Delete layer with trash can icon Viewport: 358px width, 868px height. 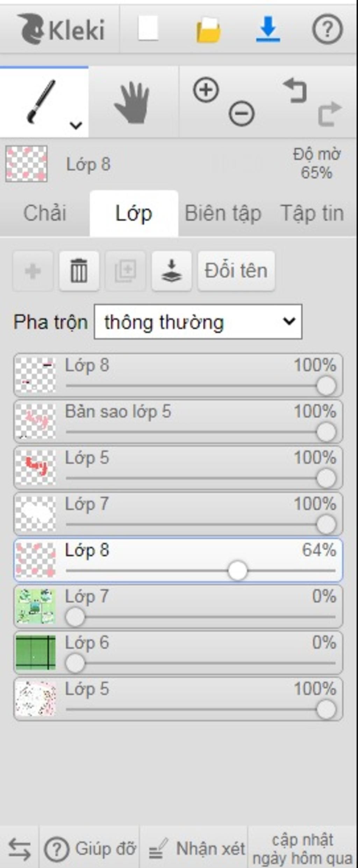79,271
